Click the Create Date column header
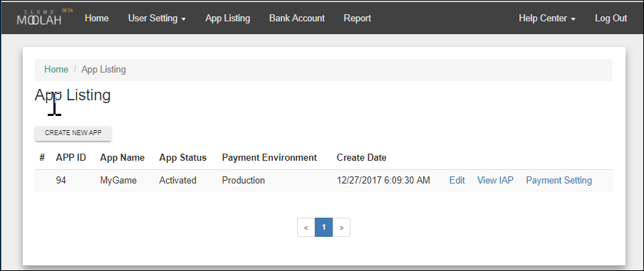 coord(361,157)
